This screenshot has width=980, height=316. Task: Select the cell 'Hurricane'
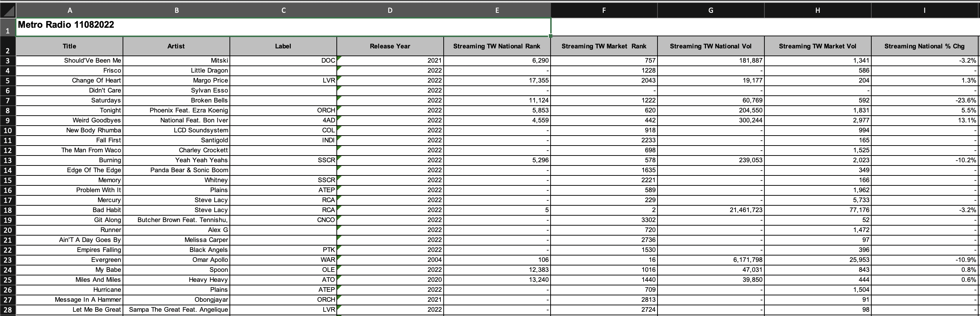point(69,290)
